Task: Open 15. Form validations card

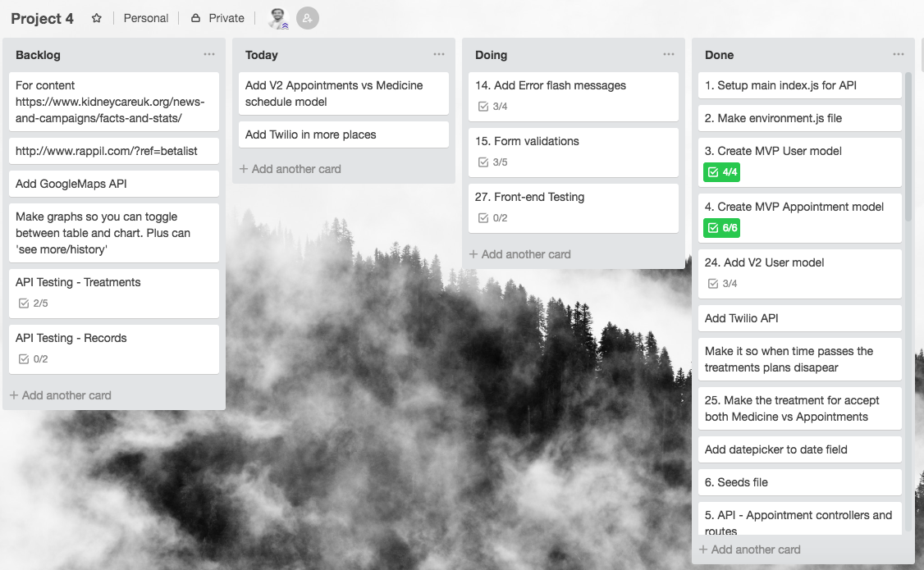Action: pyautogui.click(x=574, y=153)
